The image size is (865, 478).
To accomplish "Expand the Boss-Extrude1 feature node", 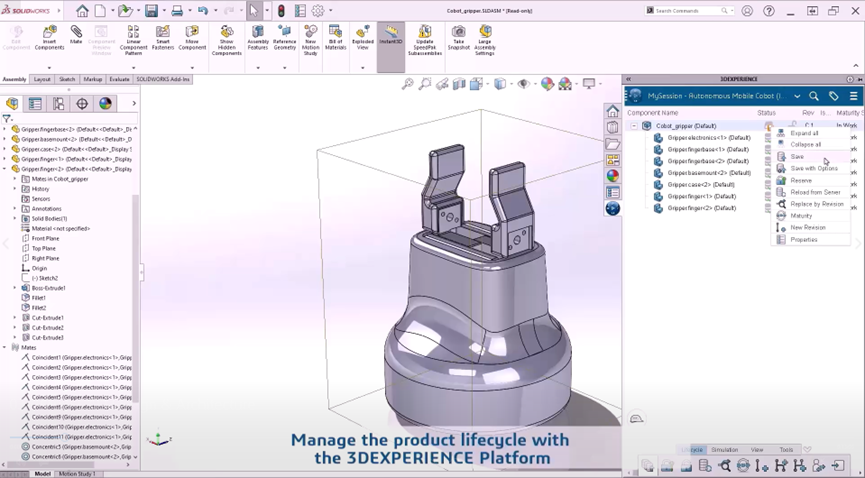I will point(15,288).
